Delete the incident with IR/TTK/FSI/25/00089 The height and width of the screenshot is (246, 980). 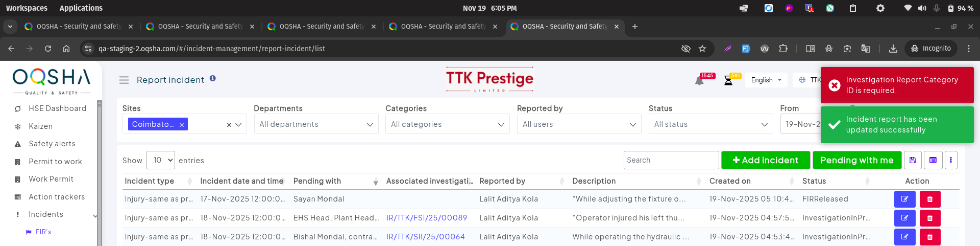[x=929, y=218]
